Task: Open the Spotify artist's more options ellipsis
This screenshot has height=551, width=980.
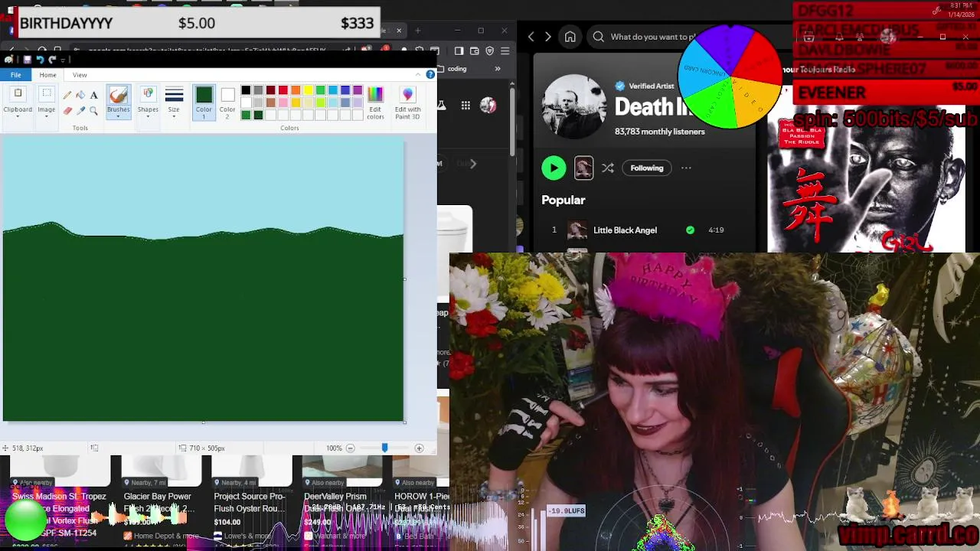Action: 686,168
